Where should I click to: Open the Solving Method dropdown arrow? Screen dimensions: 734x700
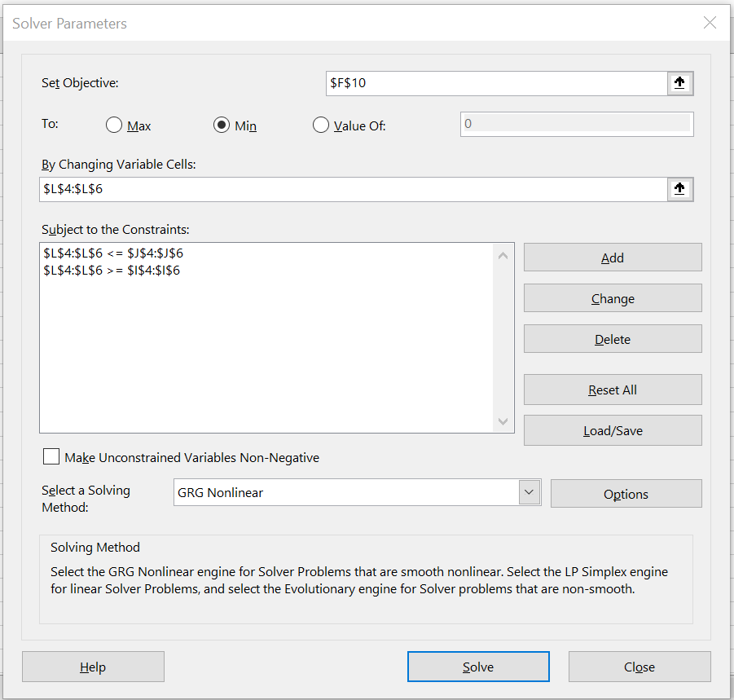(x=530, y=492)
